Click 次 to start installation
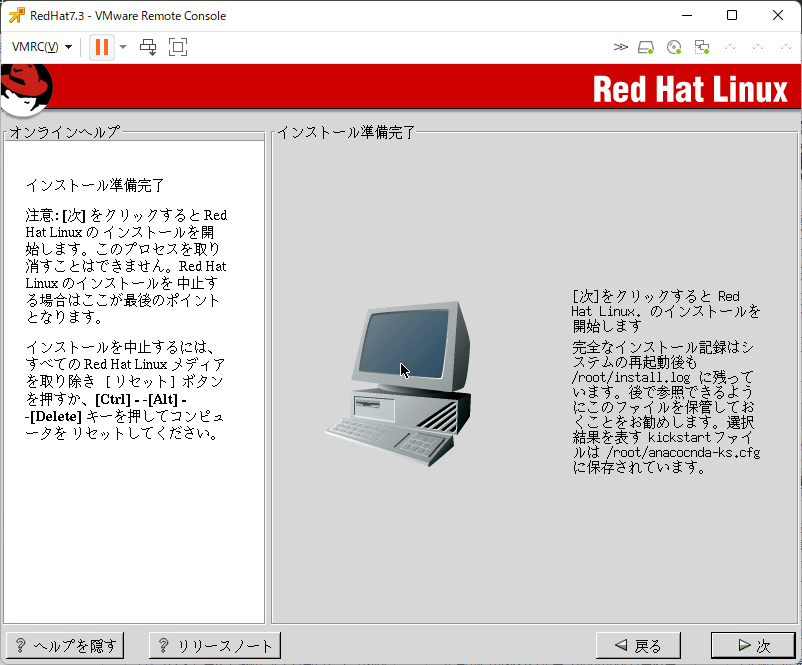This screenshot has height=665, width=802. click(x=753, y=646)
